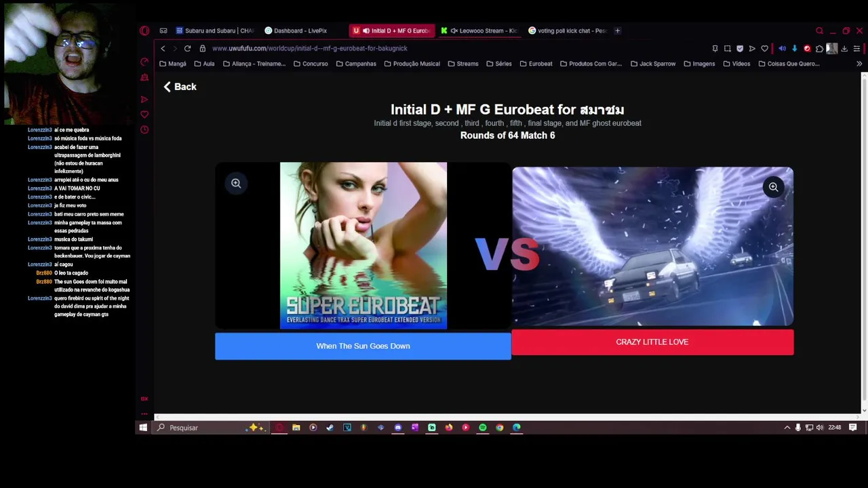This screenshot has height=488, width=868.
Task: Open browser downloads arrow icon
Action: click(x=844, y=49)
